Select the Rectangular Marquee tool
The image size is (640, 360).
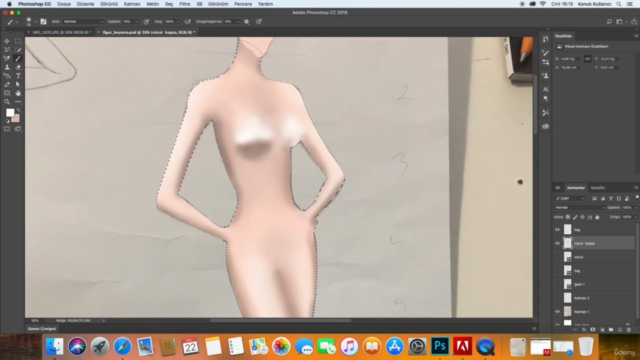(18, 41)
